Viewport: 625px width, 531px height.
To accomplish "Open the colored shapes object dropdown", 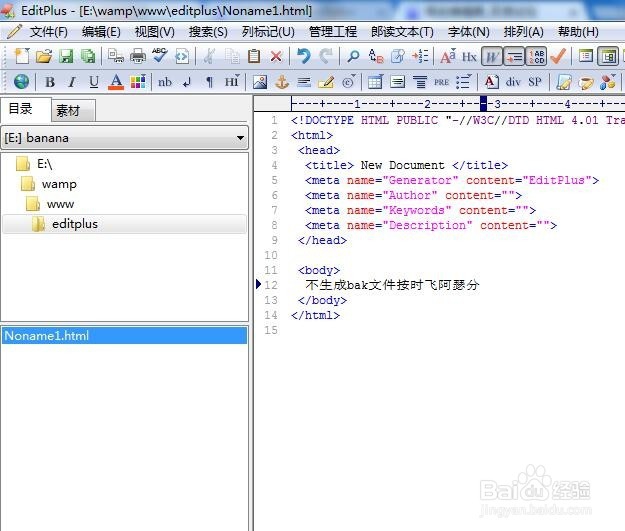I will [608, 82].
